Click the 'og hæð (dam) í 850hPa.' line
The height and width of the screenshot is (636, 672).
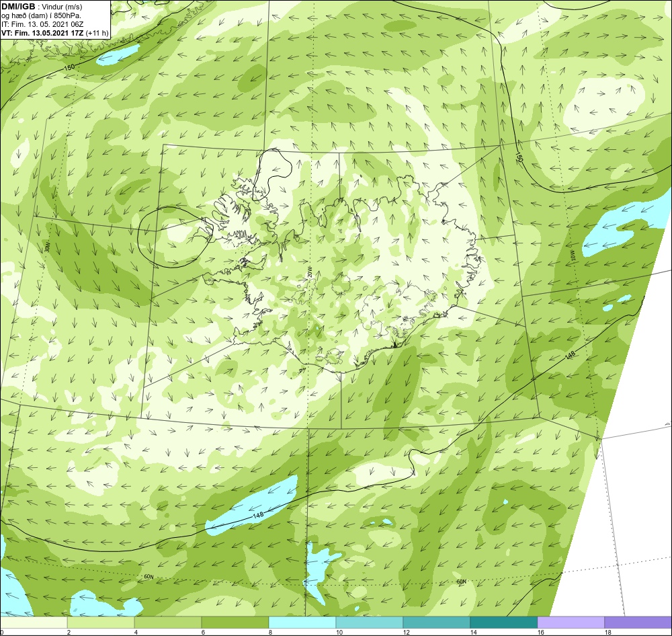click(41, 15)
